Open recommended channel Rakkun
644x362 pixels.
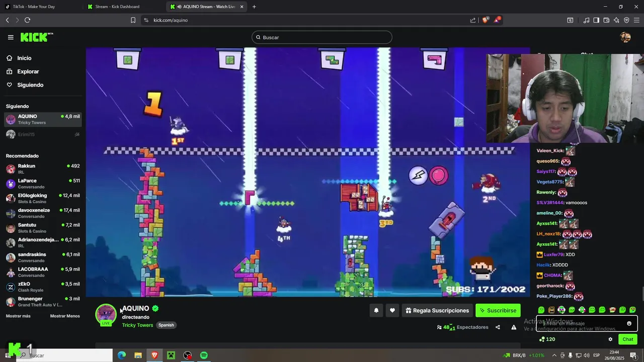(43, 169)
